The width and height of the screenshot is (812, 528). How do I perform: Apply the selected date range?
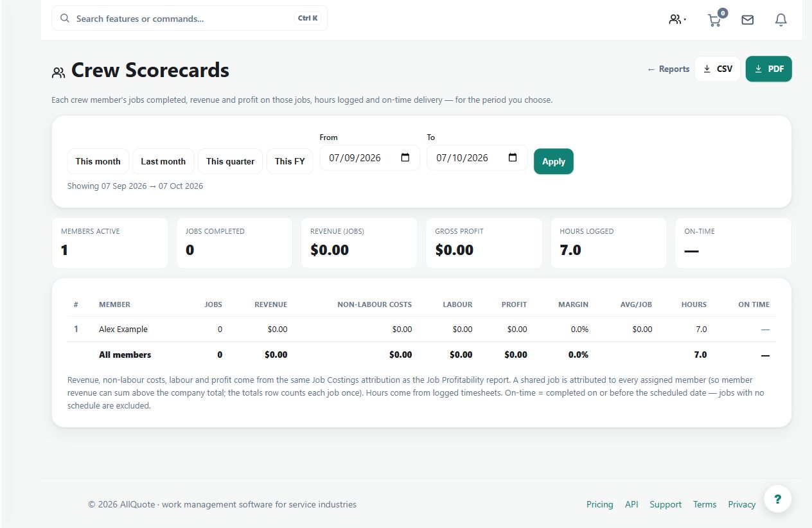[x=554, y=161]
